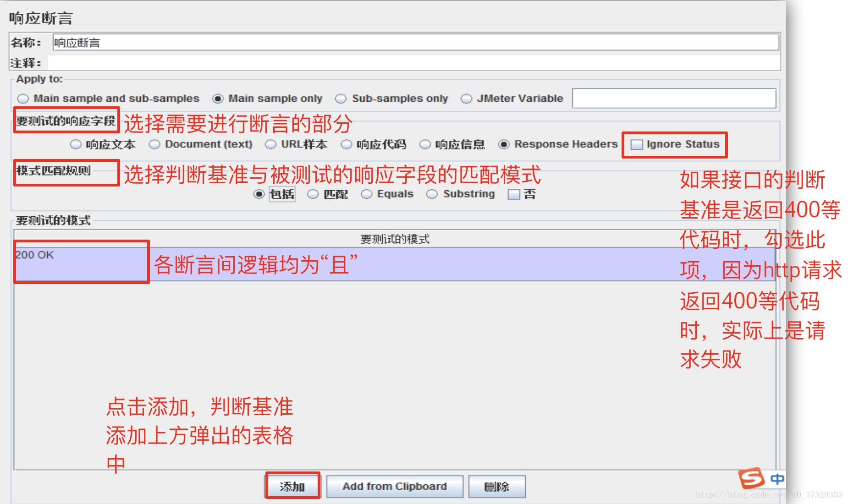This screenshot has width=848, height=504.
Task: Select 响应文本 as the response field
Action: click(75, 144)
